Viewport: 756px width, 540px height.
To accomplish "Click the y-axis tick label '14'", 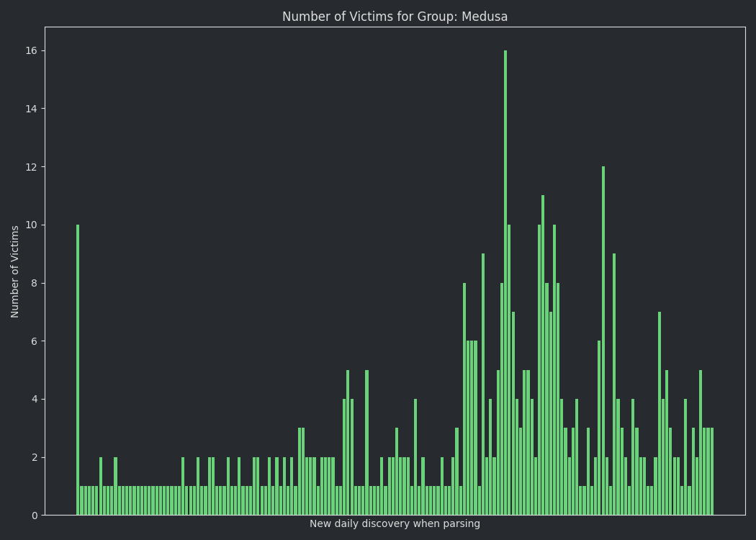I will [x=32, y=109].
